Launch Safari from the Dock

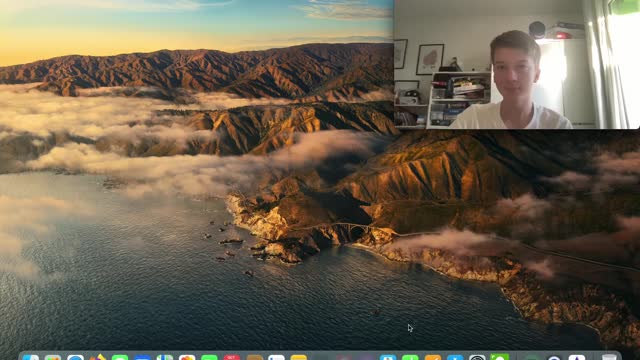[x=76, y=358]
